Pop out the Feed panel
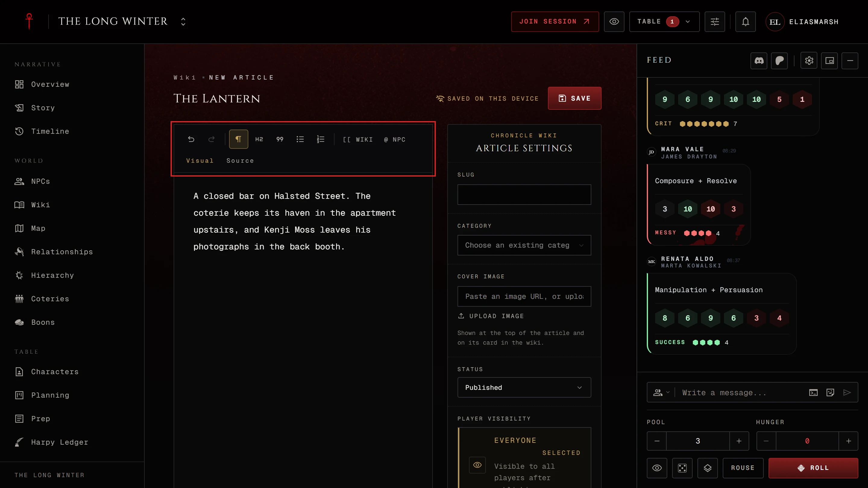868x488 pixels. coord(830,61)
